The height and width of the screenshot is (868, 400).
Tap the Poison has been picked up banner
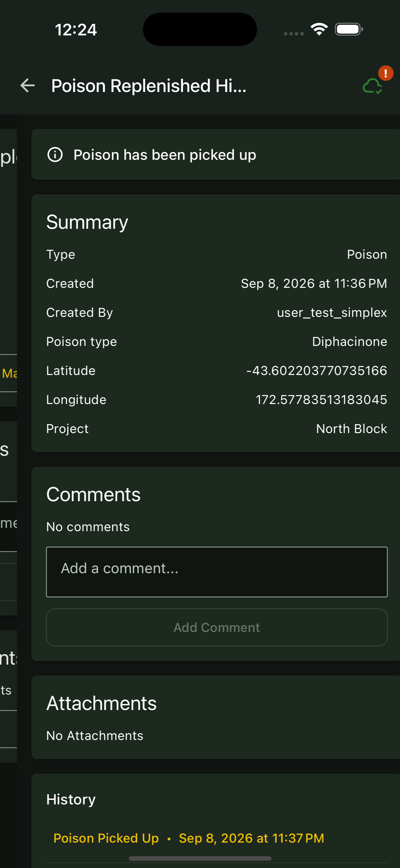click(x=216, y=155)
